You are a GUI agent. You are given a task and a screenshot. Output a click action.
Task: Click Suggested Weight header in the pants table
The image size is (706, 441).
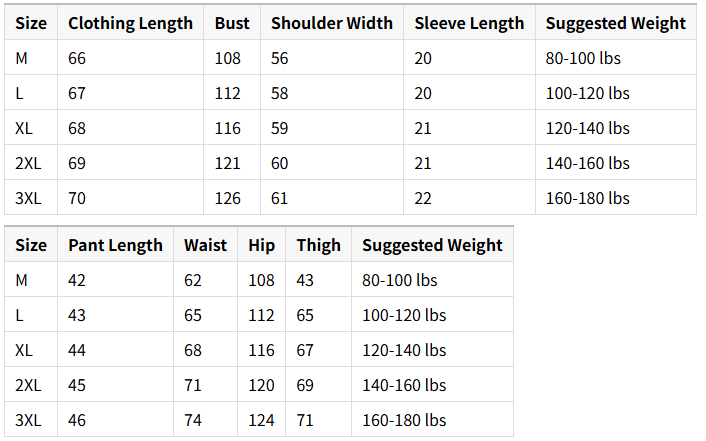click(432, 246)
